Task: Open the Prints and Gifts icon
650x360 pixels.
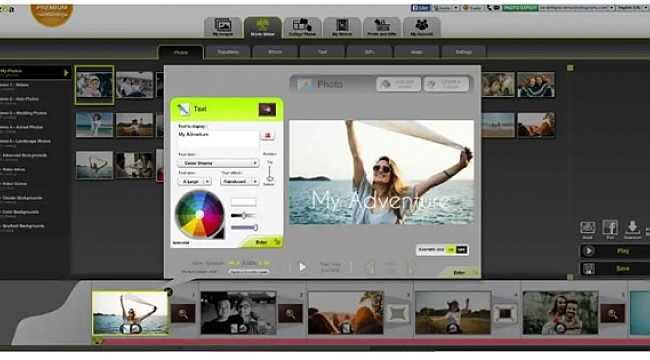Action: 382,27
